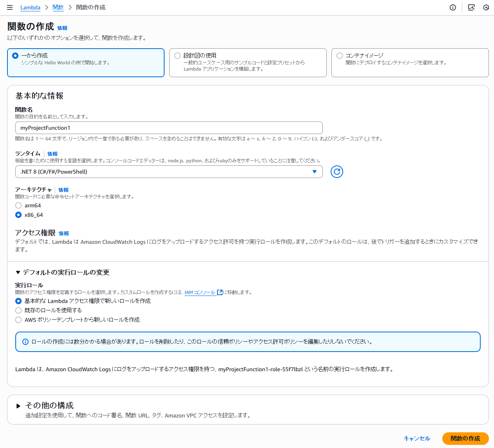This screenshot has height=448, width=494.
Task: Open the runtime dropdown (.NET 8)
Action: 169,172
